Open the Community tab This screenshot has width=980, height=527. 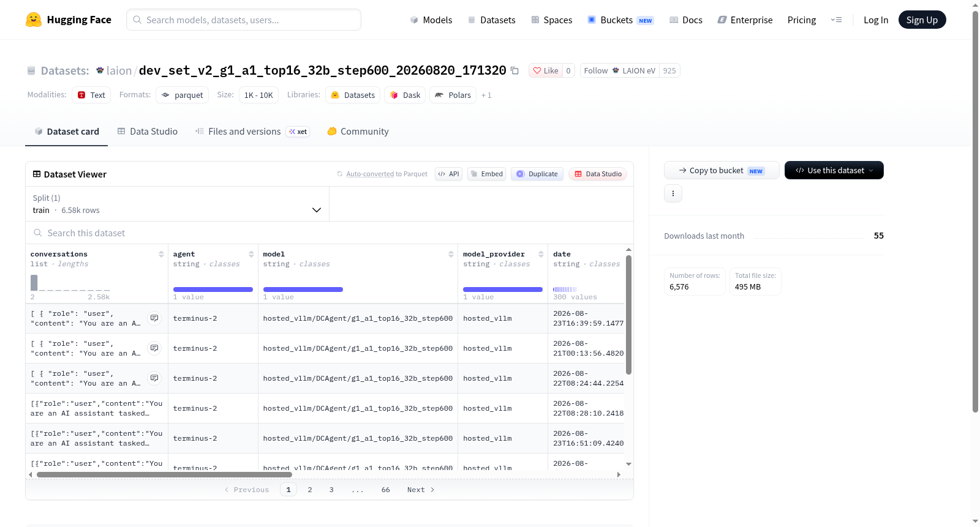pos(358,132)
